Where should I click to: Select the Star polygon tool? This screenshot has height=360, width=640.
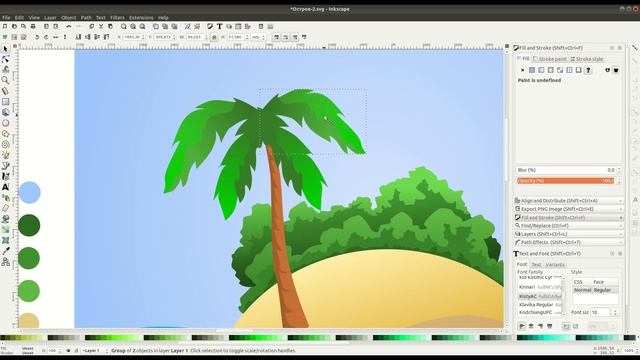pyautogui.click(x=5, y=134)
